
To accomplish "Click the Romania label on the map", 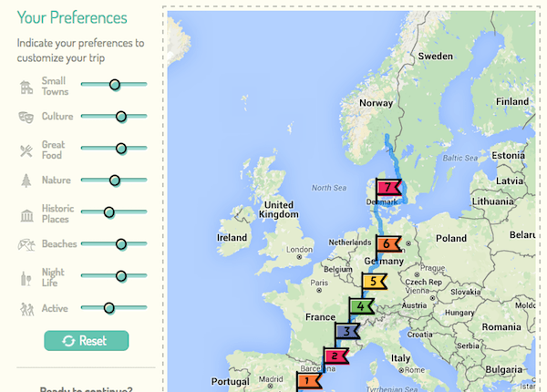I will pos(501,327).
